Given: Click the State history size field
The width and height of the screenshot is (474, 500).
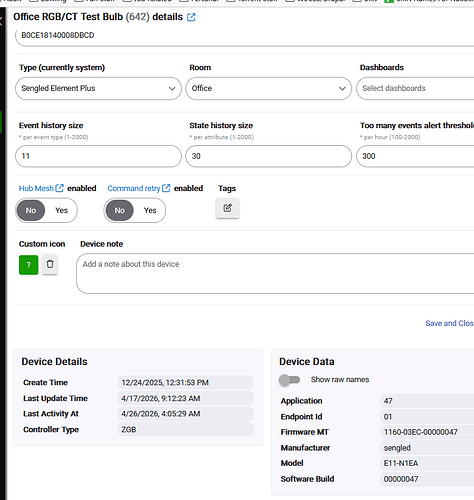Looking at the screenshot, I should [x=268, y=156].
